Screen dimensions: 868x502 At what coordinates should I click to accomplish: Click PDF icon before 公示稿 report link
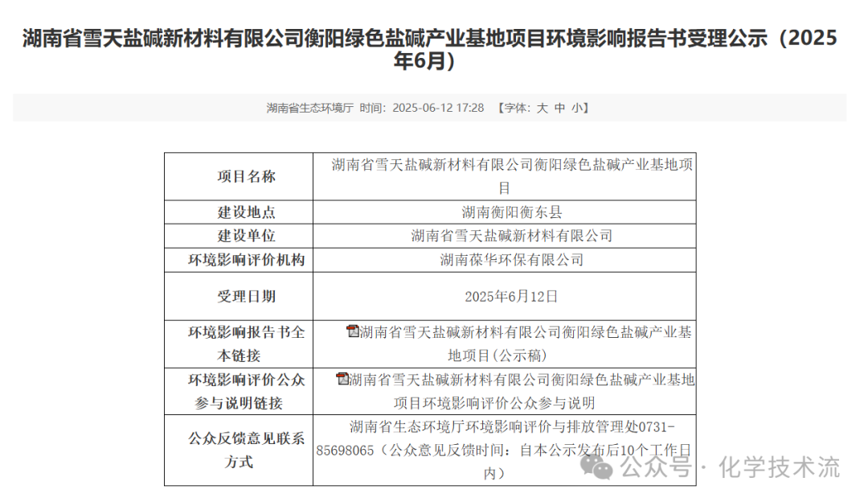pos(353,331)
